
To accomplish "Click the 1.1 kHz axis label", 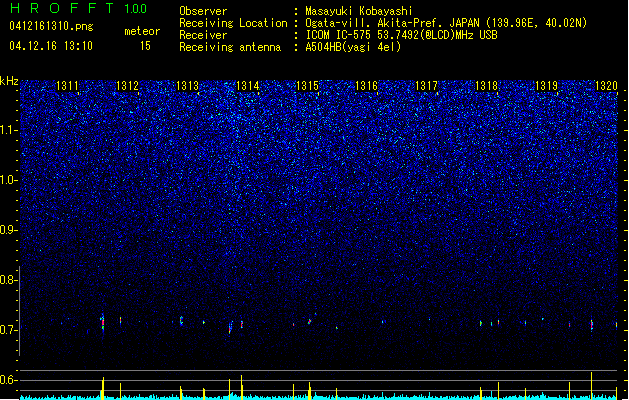I will (x=9, y=130).
